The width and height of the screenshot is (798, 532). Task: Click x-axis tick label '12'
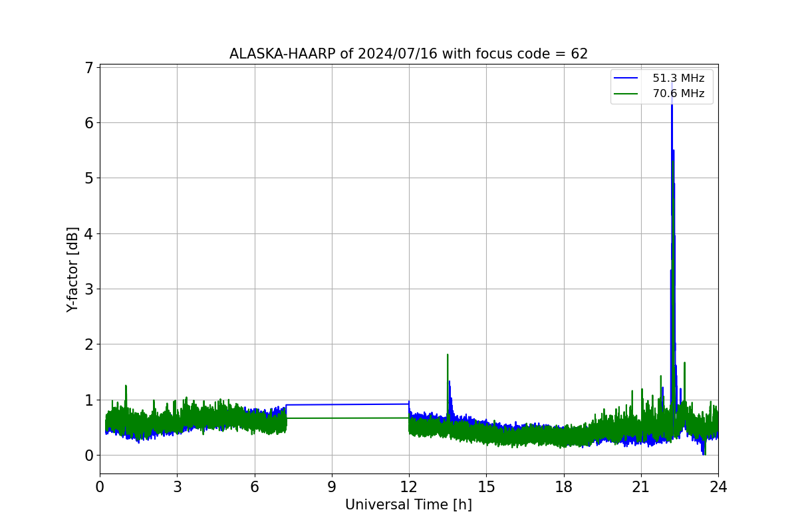click(x=409, y=487)
